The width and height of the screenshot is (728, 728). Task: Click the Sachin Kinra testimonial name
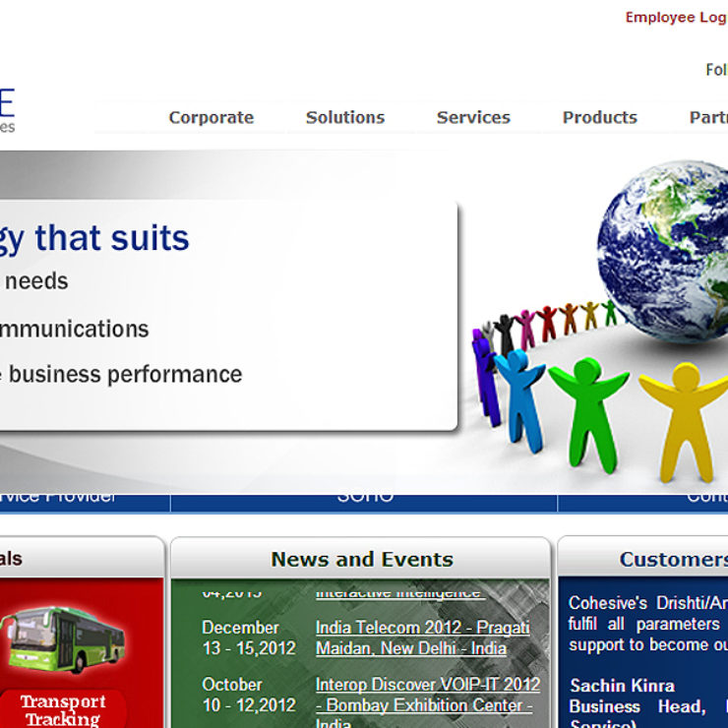(x=622, y=685)
